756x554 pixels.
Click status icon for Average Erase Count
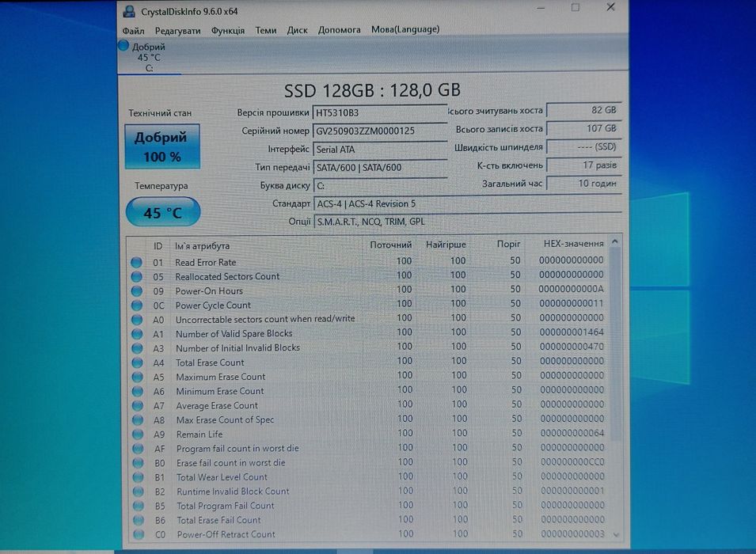click(138, 405)
